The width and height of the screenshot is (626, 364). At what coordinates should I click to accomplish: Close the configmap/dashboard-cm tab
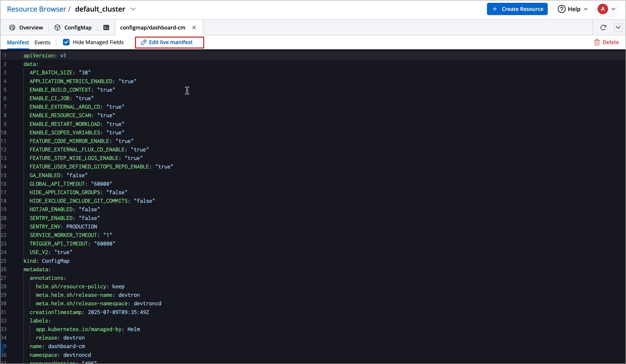(x=194, y=27)
